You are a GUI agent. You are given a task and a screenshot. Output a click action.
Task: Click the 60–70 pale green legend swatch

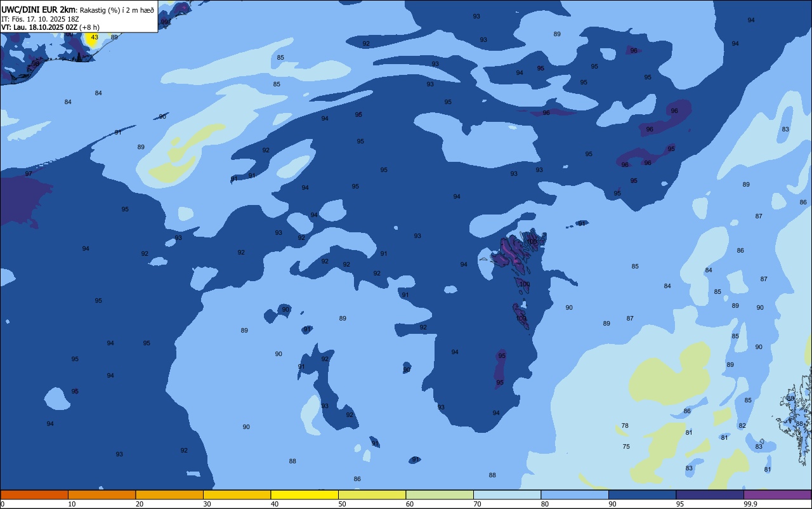point(440,494)
